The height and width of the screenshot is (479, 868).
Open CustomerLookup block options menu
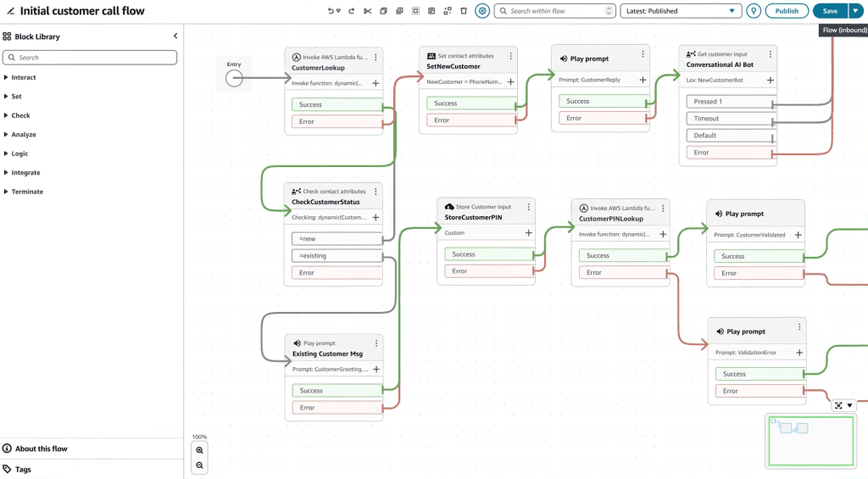pos(376,57)
